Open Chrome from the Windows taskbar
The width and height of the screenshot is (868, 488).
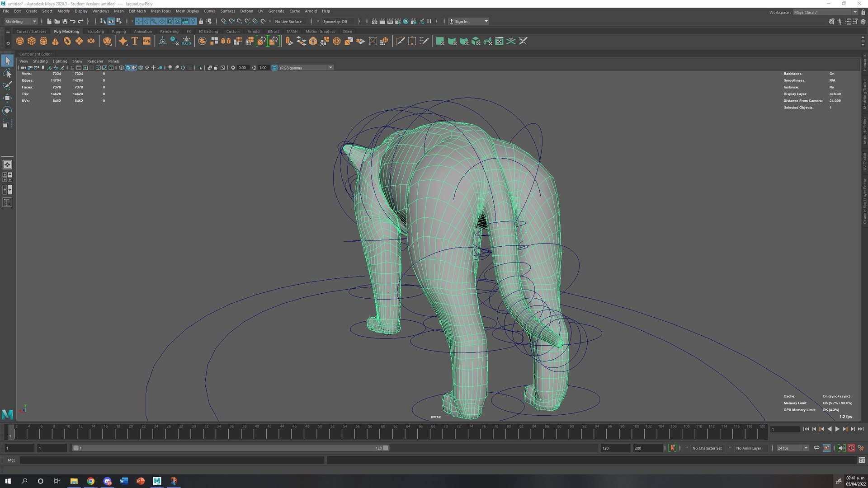tap(90, 481)
